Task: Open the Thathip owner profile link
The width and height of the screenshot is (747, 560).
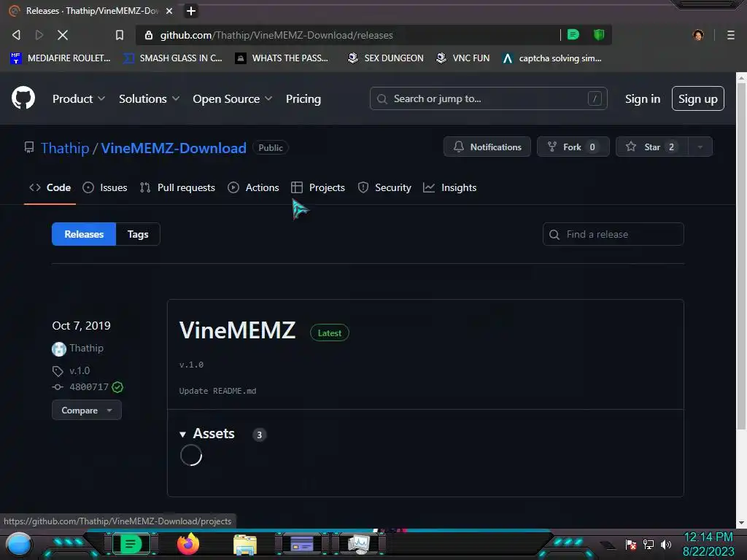Action: 65,147
